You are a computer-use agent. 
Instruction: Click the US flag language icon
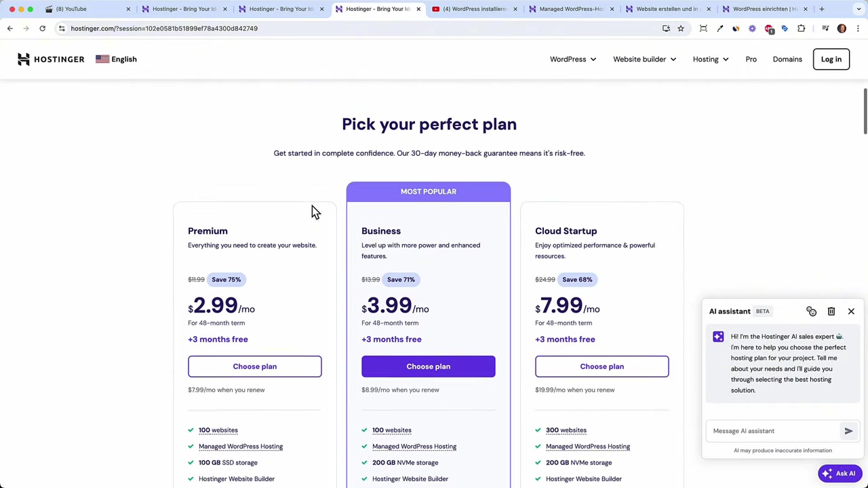pos(102,59)
